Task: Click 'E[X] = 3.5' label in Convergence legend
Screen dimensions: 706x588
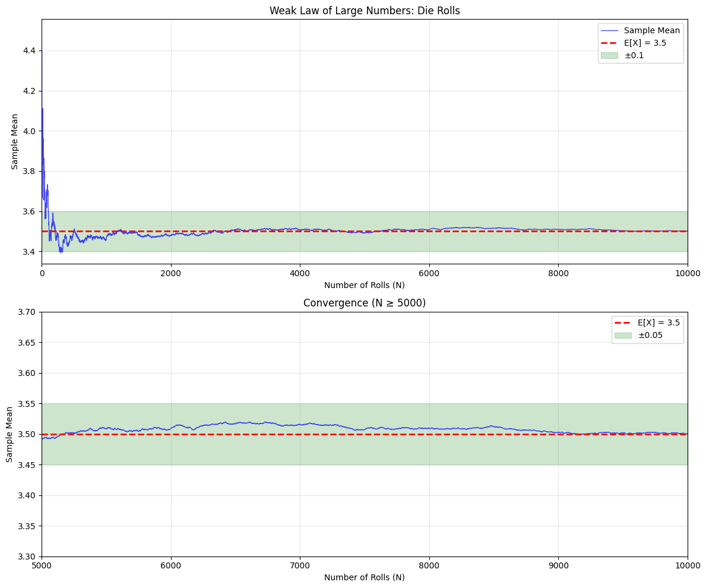Action: click(x=658, y=323)
